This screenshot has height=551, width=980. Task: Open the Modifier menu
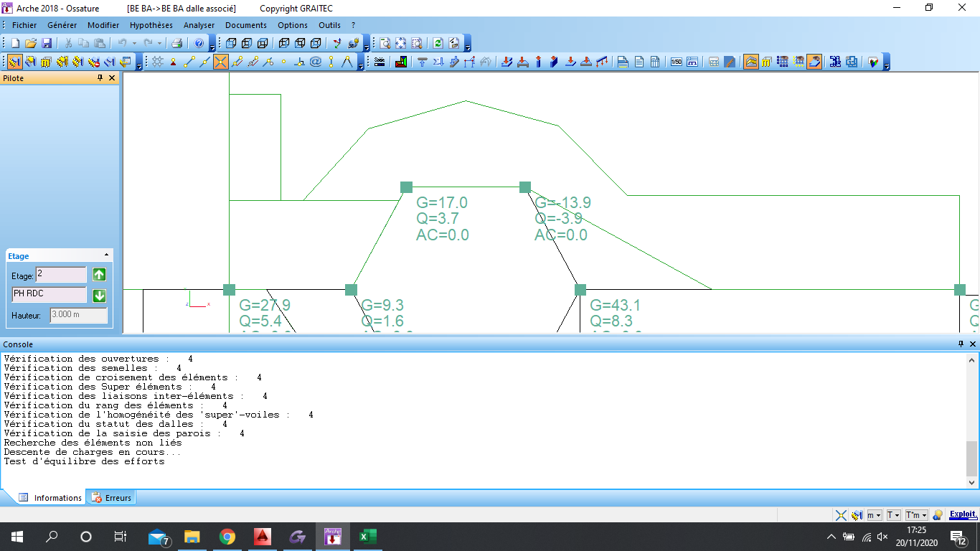[x=103, y=25]
